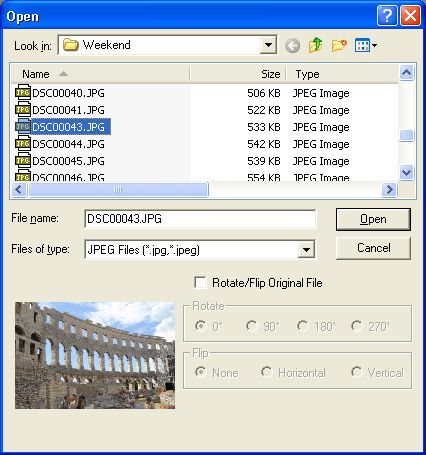The image size is (426, 455).
Task: Click the DSC00043.JPG file icon
Action: tap(23, 126)
